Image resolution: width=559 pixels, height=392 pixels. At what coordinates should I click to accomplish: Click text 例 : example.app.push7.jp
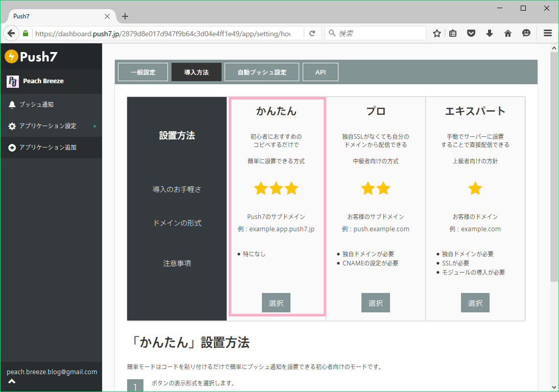pyautogui.click(x=276, y=229)
